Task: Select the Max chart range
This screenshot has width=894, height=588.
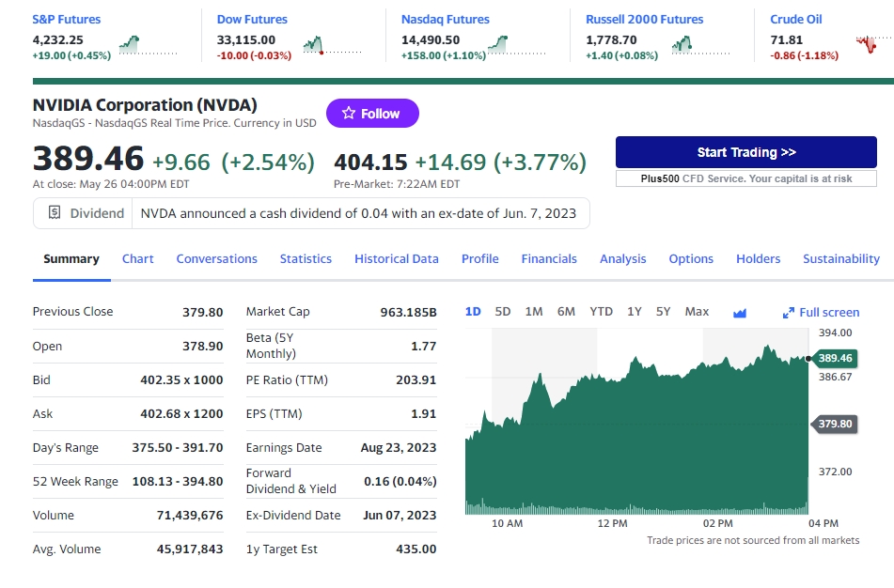Action: [697, 312]
